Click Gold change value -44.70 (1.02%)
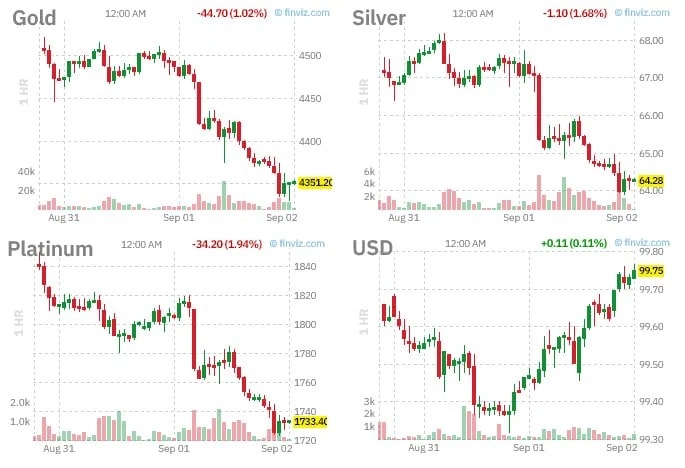This screenshot has height=468, width=685. coord(232,13)
